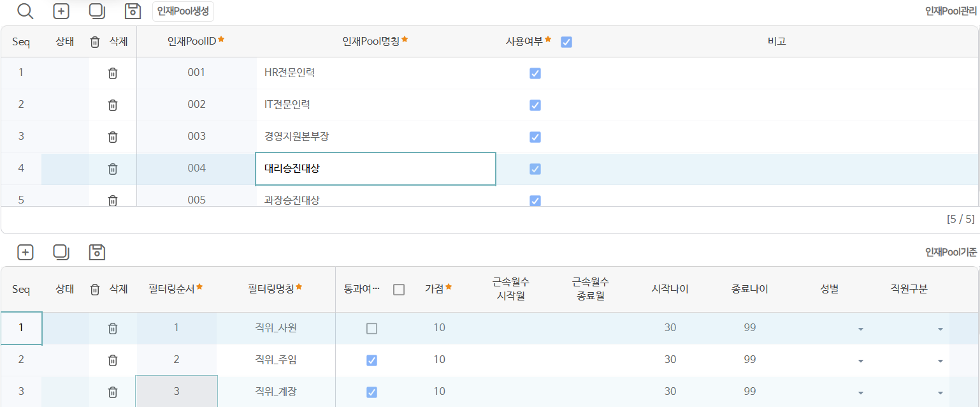The width and height of the screenshot is (980, 407).
Task: Uncheck 사용여부 for 대리승진대상
Action: [535, 169]
